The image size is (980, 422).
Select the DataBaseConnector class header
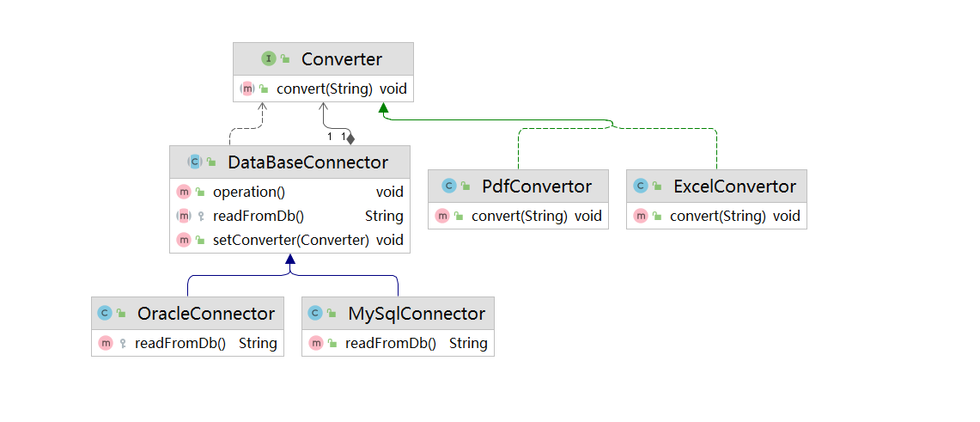tap(307, 162)
